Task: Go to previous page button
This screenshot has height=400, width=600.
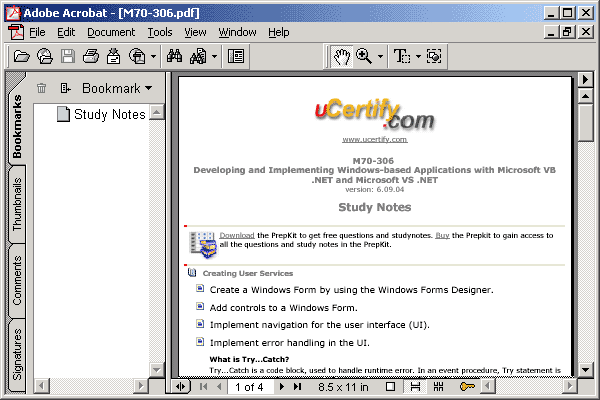Action: [x=219, y=387]
